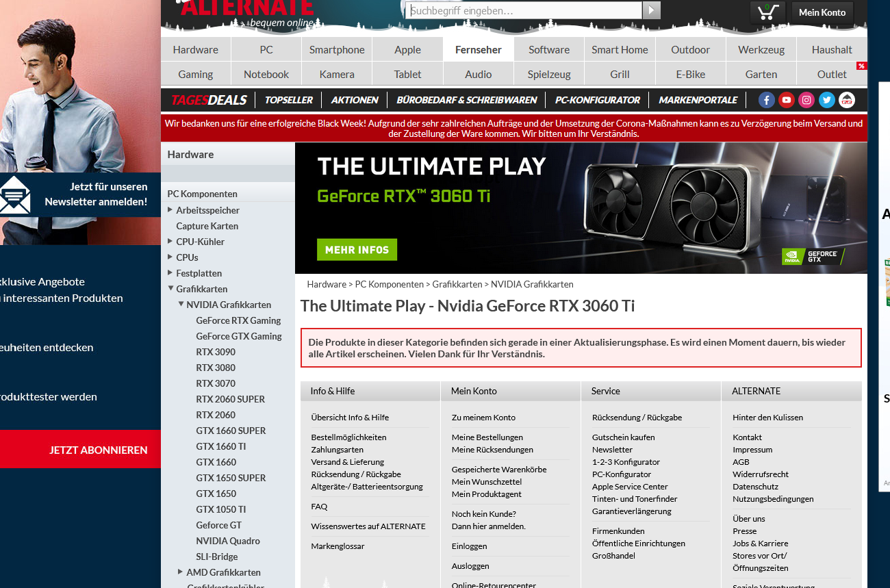Screen dimensions: 890x588
Task: Select the Fernseher tab
Action: click(479, 49)
